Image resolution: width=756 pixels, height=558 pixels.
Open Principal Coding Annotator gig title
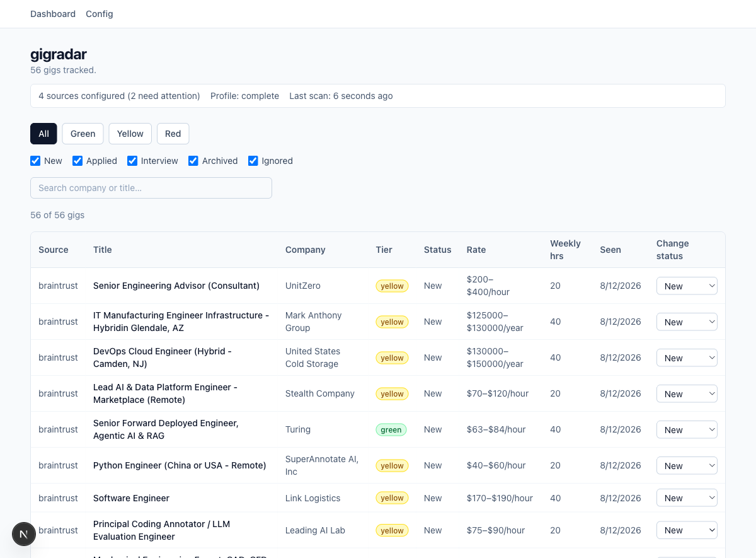(162, 530)
